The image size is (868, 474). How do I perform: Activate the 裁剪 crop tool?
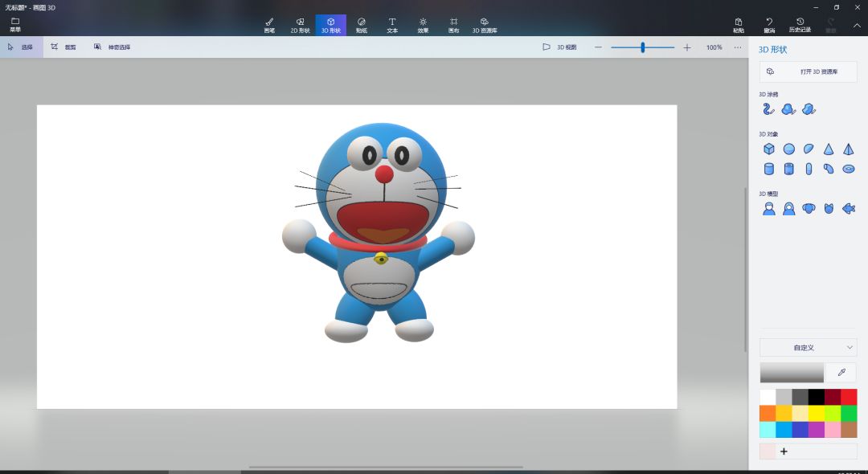[63, 47]
